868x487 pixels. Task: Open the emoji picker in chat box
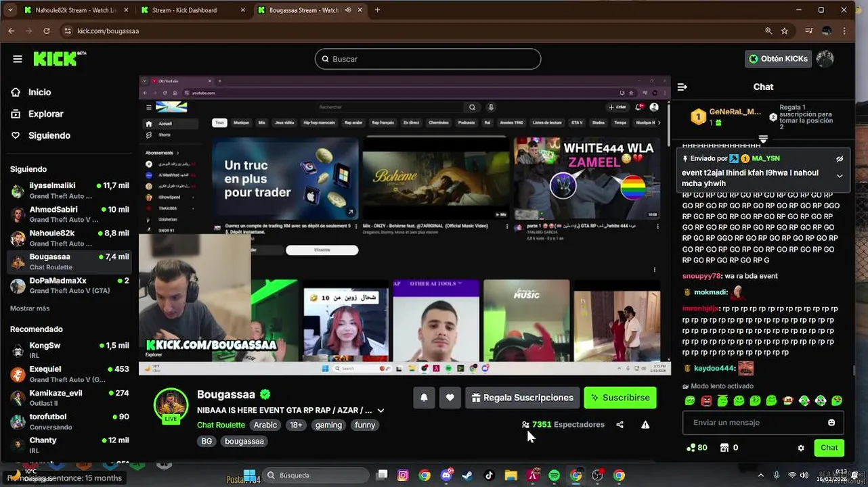tap(831, 423)
